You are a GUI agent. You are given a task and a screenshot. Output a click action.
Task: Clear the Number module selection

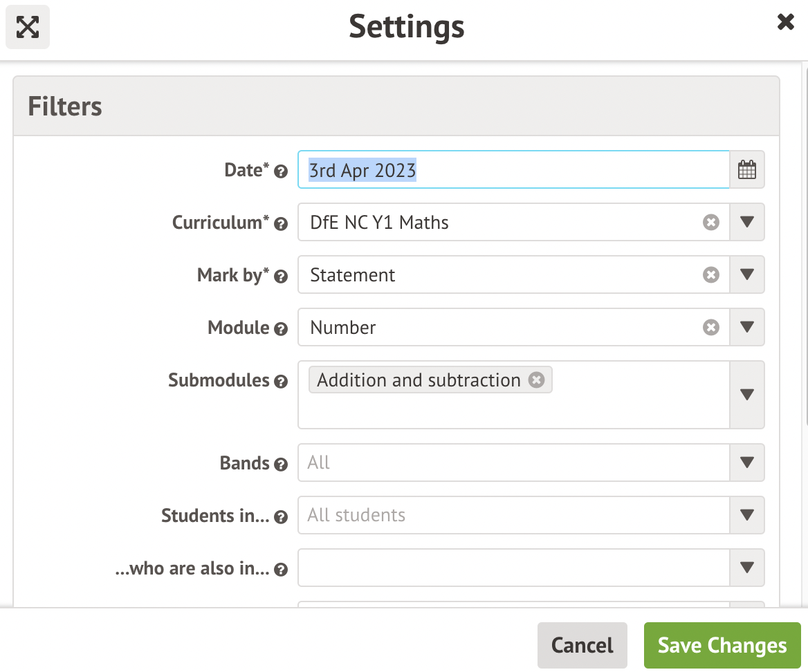pyautogui.click(x=711, y=328)
